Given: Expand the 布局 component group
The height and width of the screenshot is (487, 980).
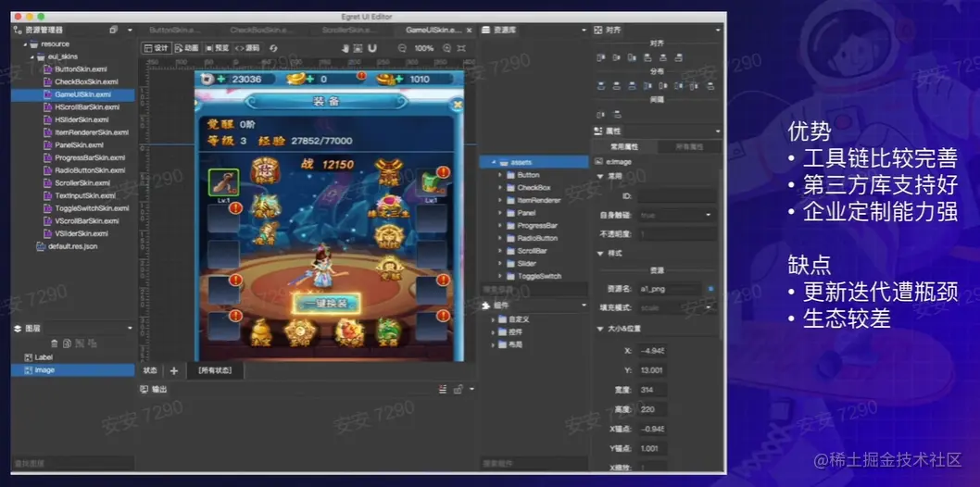Looking at the screenshot, I should (493, 344).
